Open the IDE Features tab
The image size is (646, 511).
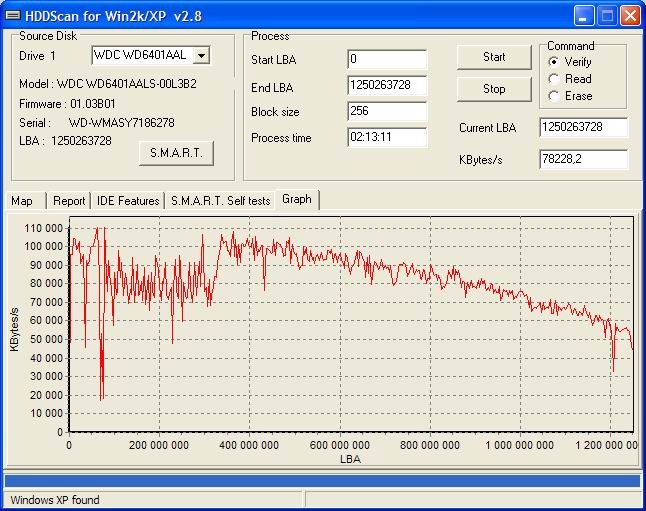pyautogui.click(x=128, y=201)
